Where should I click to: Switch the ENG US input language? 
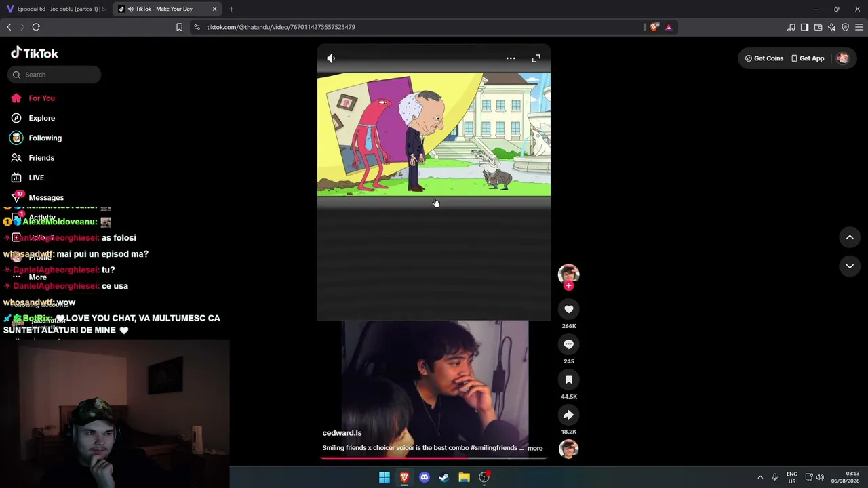(792, 477)
